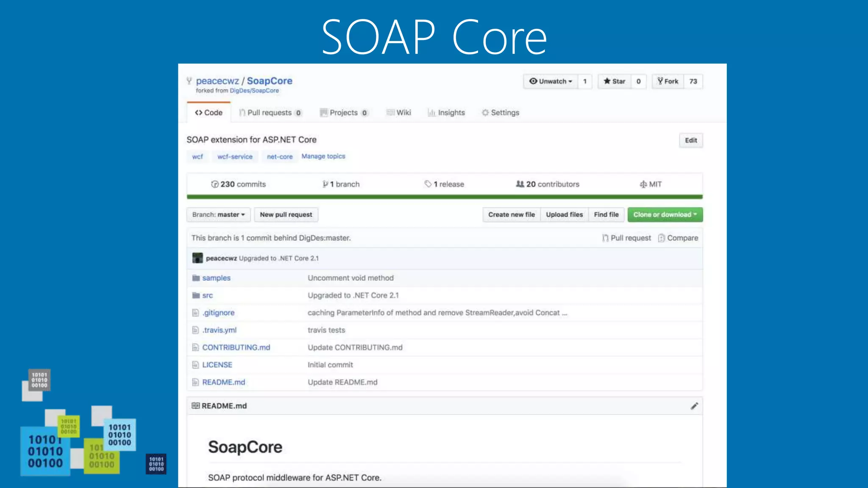868x488 pixels.
Task: Click the .gitignore file icon
Action: pos(195,313)
